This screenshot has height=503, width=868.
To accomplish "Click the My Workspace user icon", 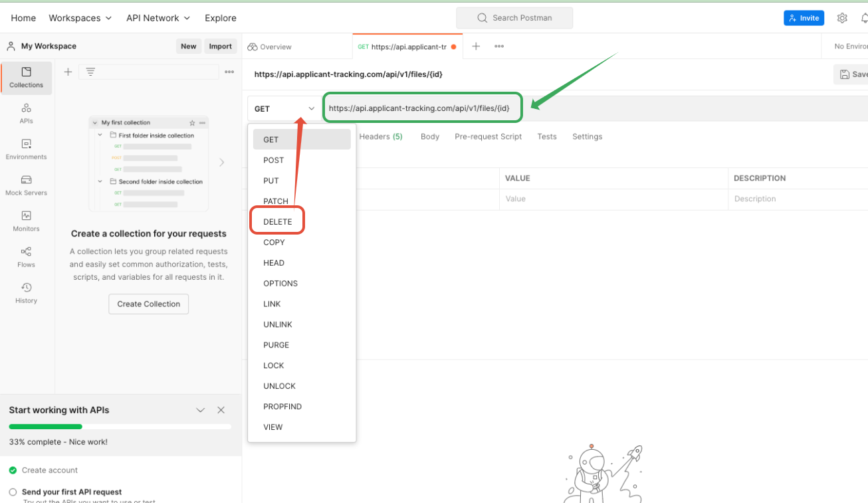I will 11,46.
